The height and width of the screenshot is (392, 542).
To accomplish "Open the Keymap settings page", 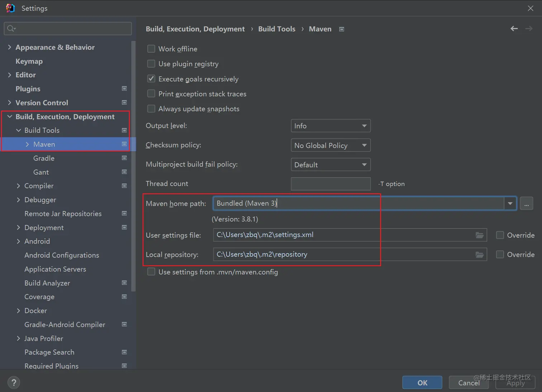I will (x=29, y=61).
